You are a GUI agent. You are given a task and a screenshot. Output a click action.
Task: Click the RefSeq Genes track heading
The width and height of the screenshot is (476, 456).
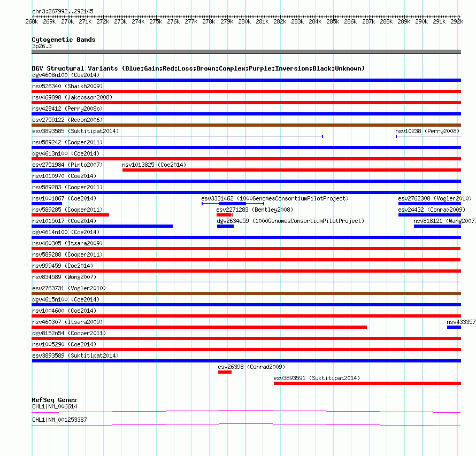pos(54,400)
